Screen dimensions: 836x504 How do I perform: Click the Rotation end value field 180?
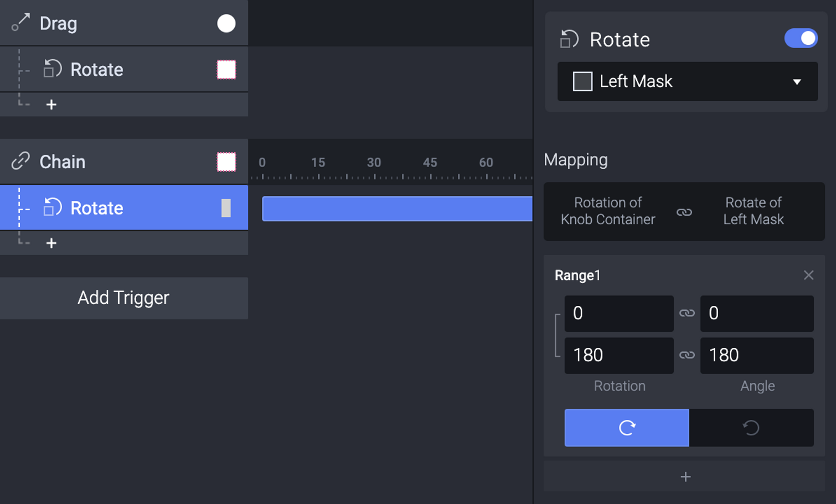(619, 355)
